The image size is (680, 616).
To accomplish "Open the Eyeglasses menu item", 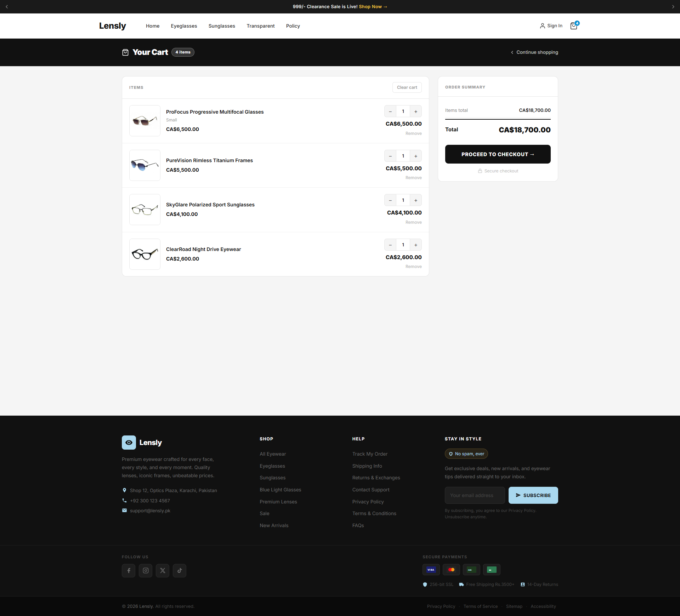I will click(x=184, y=26).
